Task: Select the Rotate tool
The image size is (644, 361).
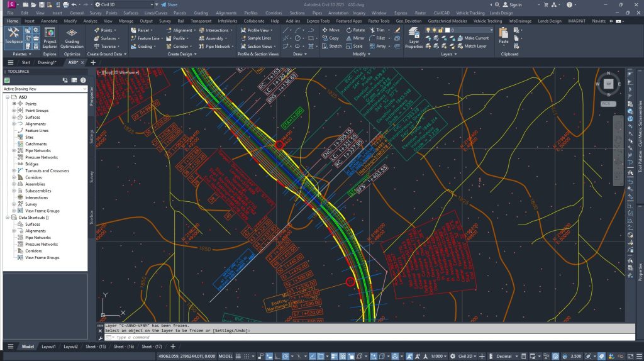Action: 355,30
